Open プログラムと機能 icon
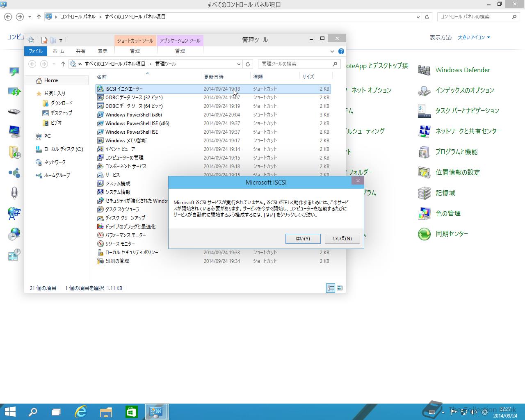This screenshot has width=525, height=420. tap(424, 152)
